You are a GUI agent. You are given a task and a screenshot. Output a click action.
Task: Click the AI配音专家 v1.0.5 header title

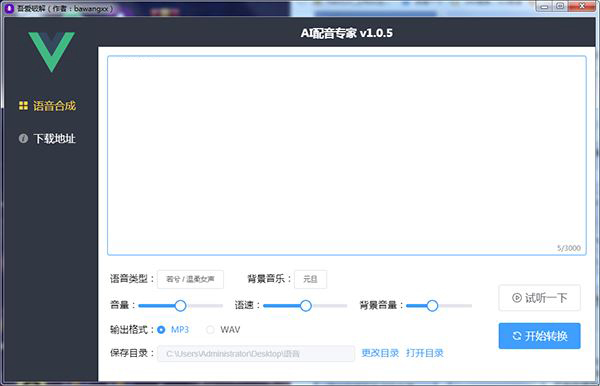(x=347, y=33)
